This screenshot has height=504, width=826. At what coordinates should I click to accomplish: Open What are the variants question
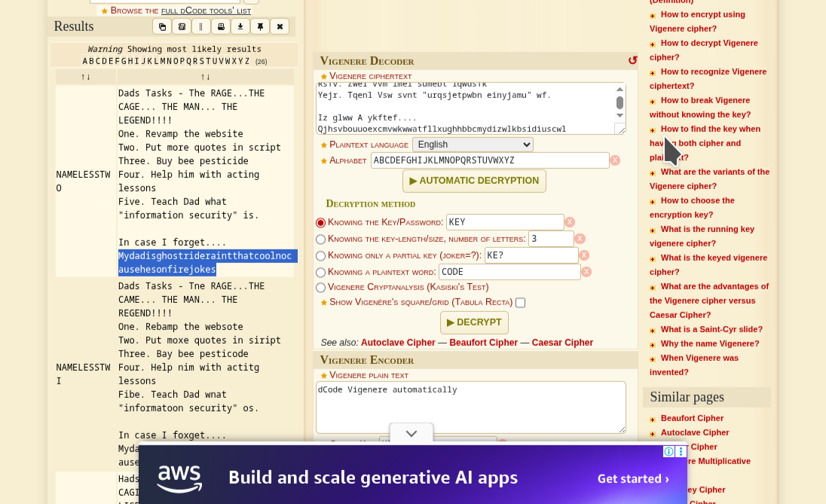tap(710, 179)
